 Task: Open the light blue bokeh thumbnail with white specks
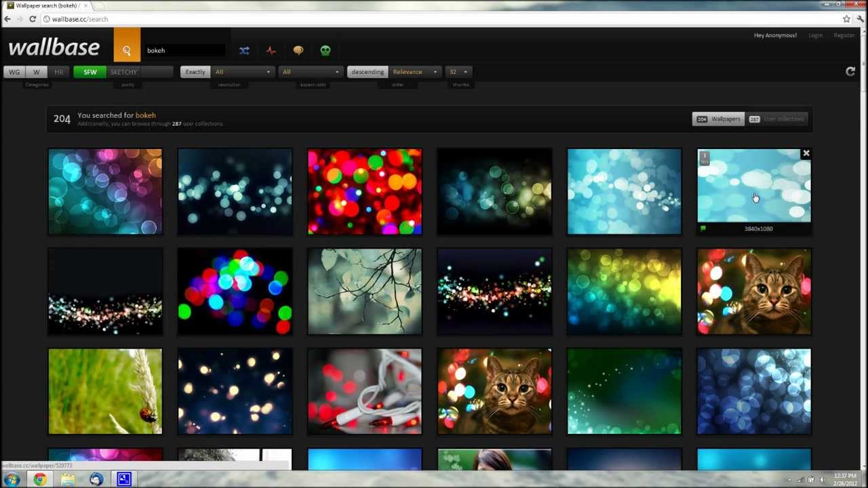[625, 192]
